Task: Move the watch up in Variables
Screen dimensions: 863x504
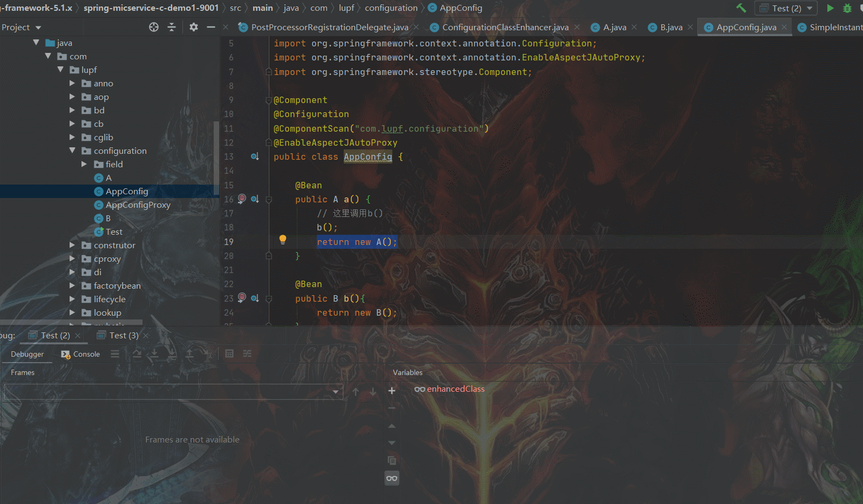Action: (392, 426)
